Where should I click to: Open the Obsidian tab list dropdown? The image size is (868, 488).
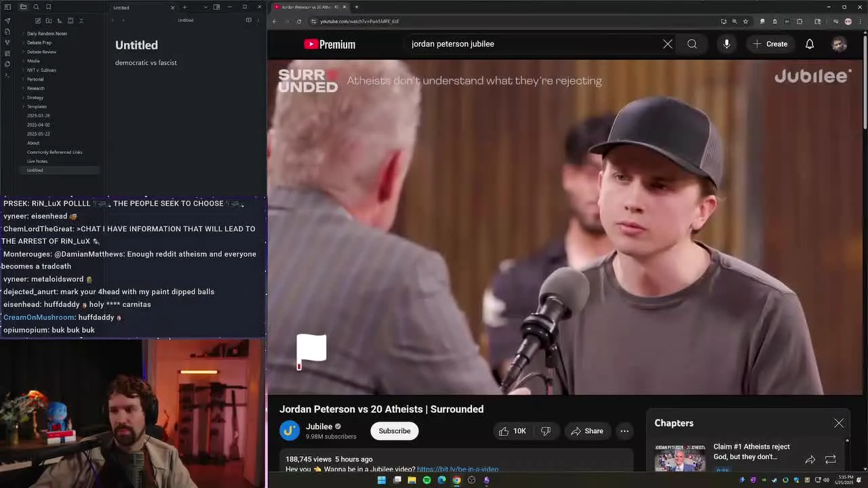pos(205,7)
